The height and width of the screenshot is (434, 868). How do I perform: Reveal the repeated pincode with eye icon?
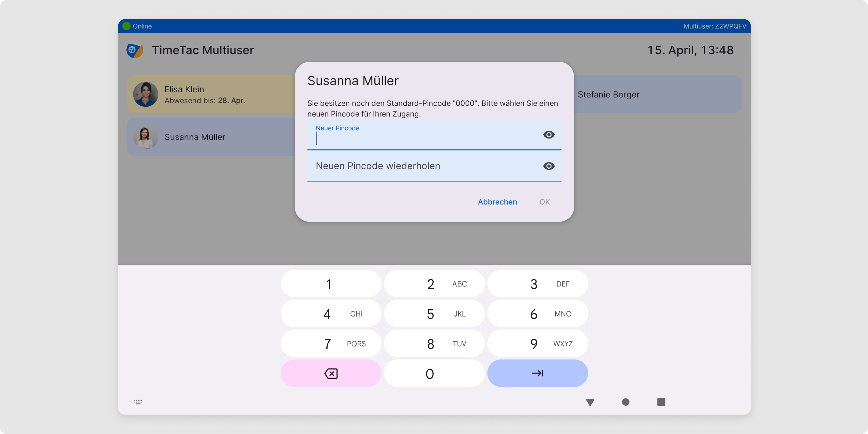(549, 166)
